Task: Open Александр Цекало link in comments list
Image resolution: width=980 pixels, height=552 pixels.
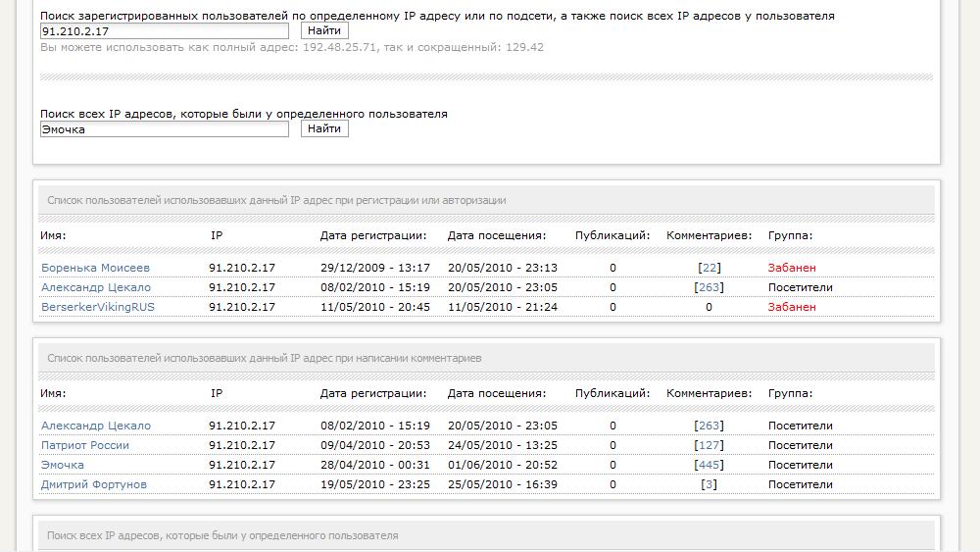Action: point(96,426)
